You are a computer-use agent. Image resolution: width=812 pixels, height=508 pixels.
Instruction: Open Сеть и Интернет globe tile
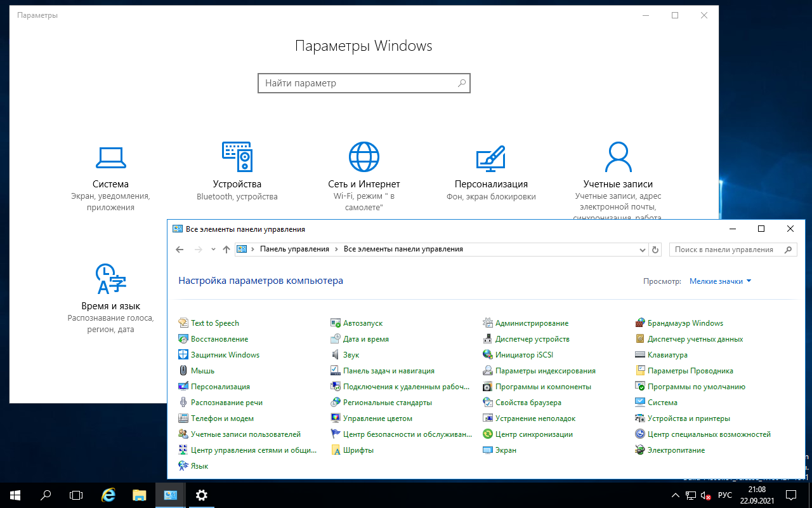coord(364,177)
